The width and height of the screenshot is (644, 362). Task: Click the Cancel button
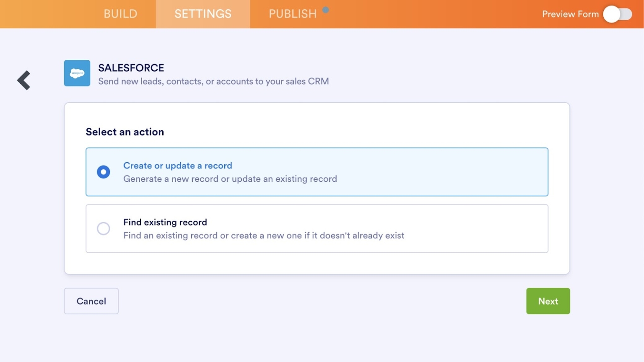point(91,301)
